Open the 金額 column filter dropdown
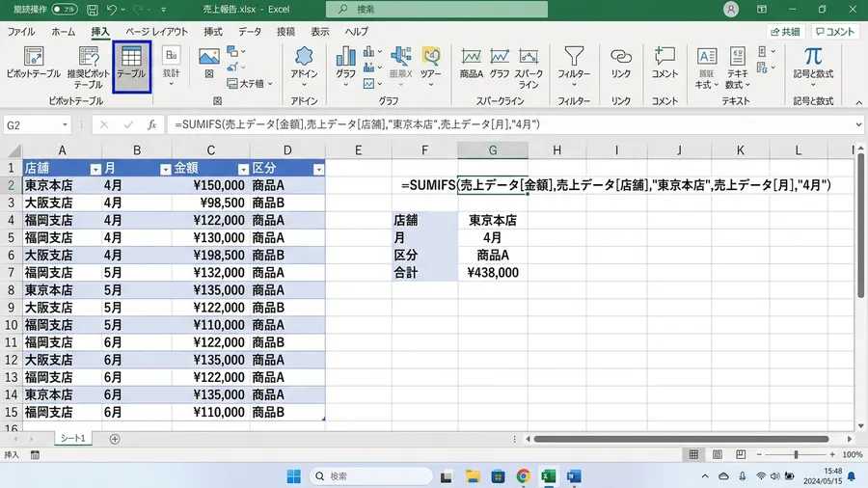The height and width of the screenshot is (488, 868). (x=243, y=170)
